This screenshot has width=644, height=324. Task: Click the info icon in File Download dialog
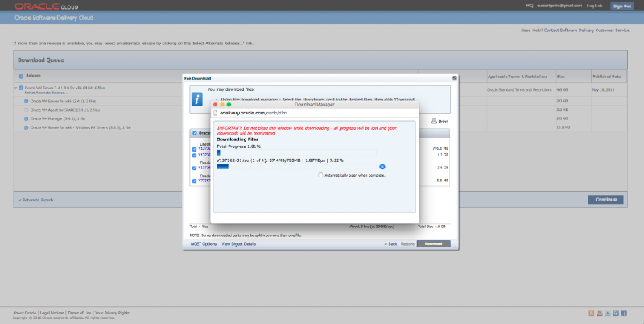pyautogui.click(x=196, y=98)
